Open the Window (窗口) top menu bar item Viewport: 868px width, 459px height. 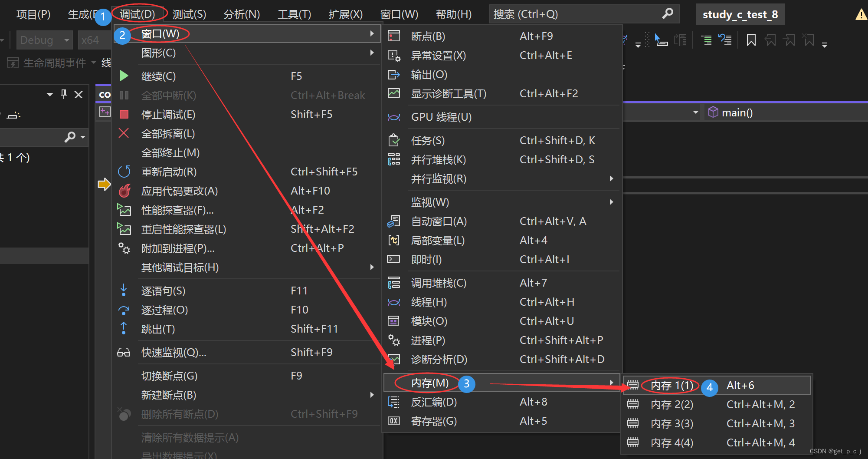coord(399,14)
